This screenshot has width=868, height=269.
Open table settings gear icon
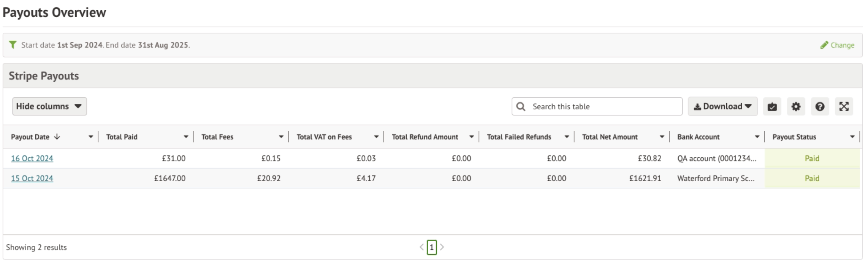(x=796, y=107)
